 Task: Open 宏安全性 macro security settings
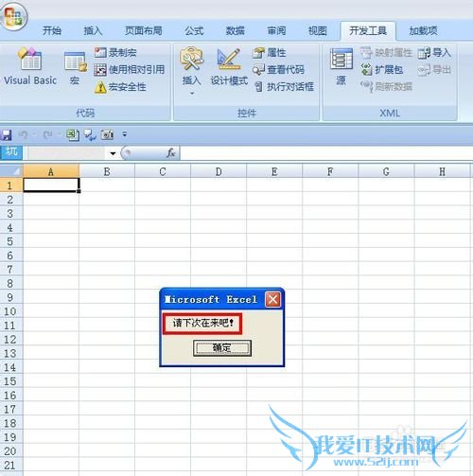(x=120, y=87)
